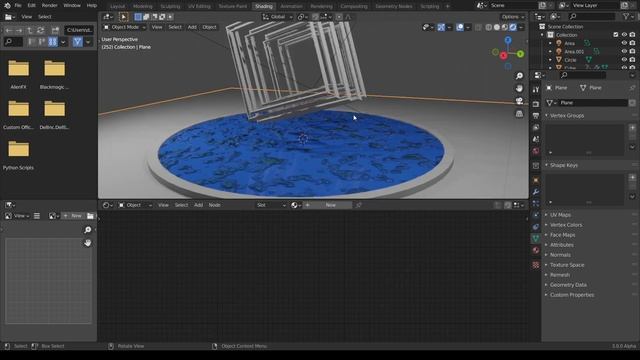Open the Tool properties tab
Image resolution: width=640 pixels, height=360 pixels.
pos(536,89)
